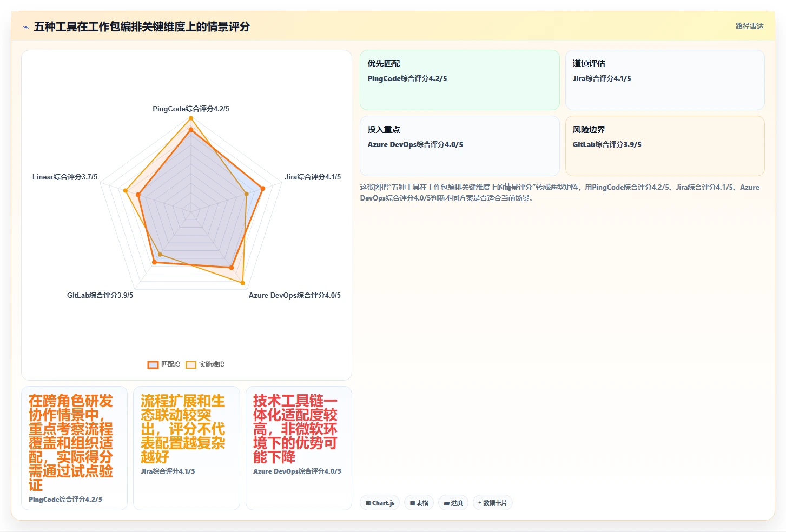Screen dimensions: 786x532
Task: Open the 投入重点 card
Action: (x=460, y=146)
